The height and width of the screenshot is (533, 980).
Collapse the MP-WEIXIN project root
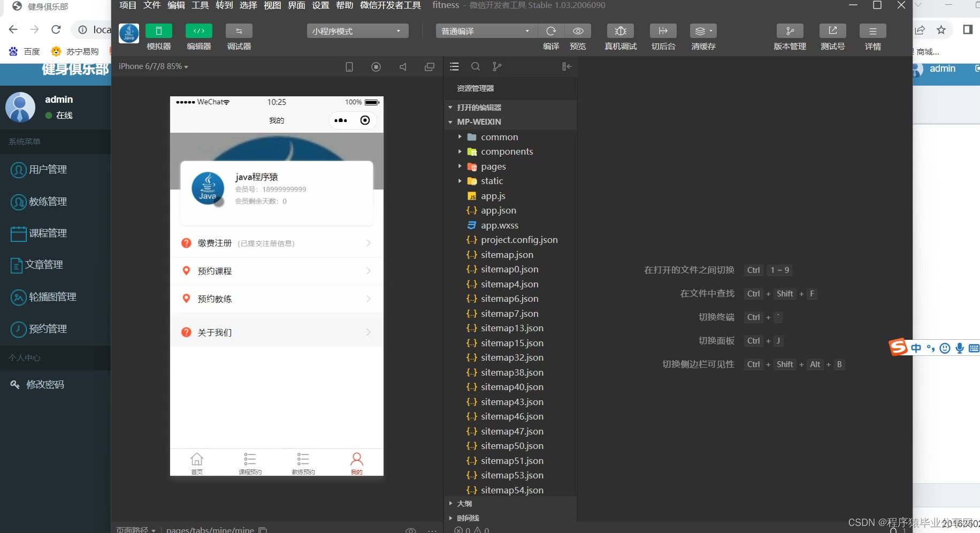pyautogui.click(x=510, y=122)
